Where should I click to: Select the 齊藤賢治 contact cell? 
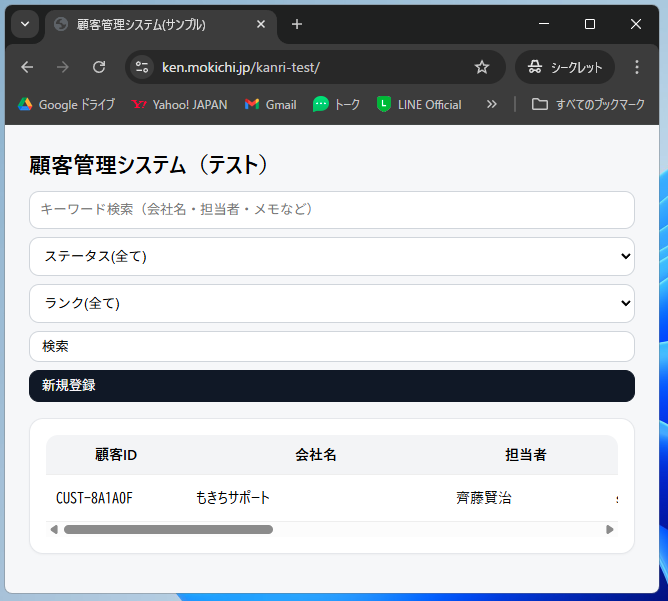tap(484, 497)
